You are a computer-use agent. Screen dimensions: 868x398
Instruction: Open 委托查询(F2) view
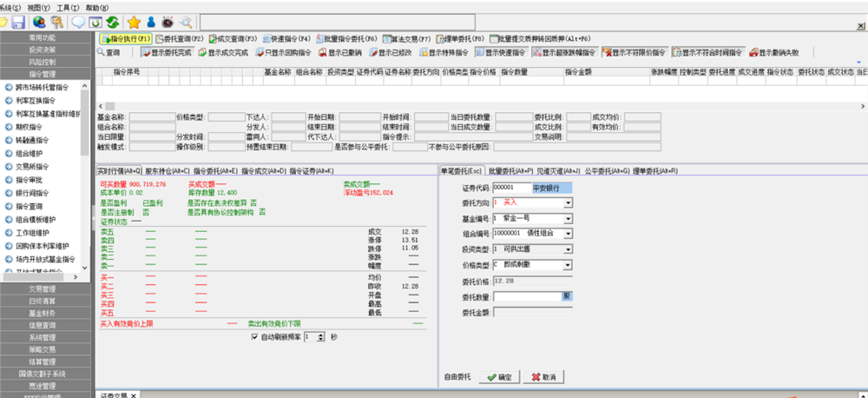coord(180,39)
